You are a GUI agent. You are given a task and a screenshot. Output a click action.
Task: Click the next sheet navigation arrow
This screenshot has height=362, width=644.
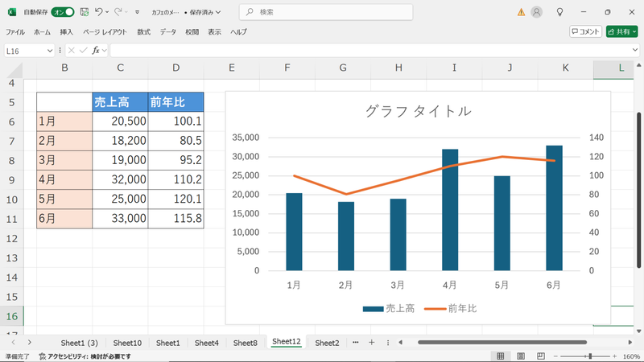pos(29,343)
